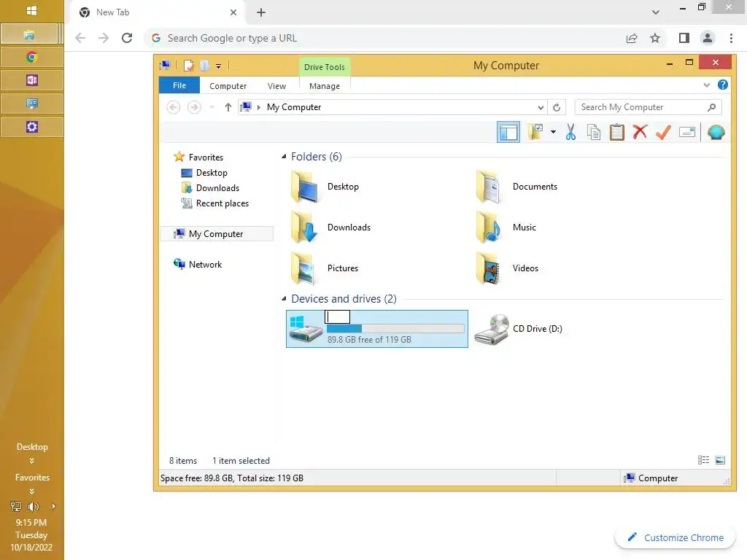
Task: Expand the ribbon with the chevron
Action: 706,85
